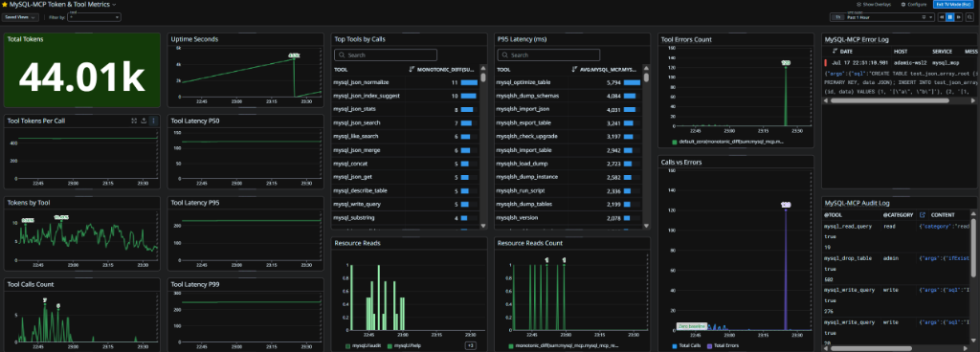
Task: Select mysqlsh_import_json row
Action: [x=568, y=109]
